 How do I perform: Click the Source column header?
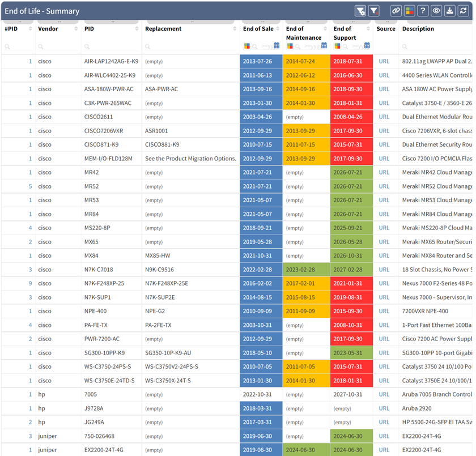[386, 29]
